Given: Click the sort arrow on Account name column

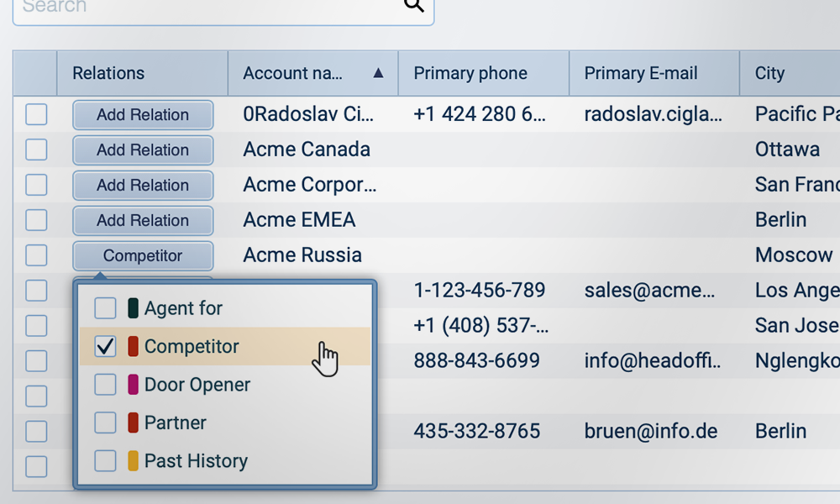Looking at the screenshot, I should [378, 74].
